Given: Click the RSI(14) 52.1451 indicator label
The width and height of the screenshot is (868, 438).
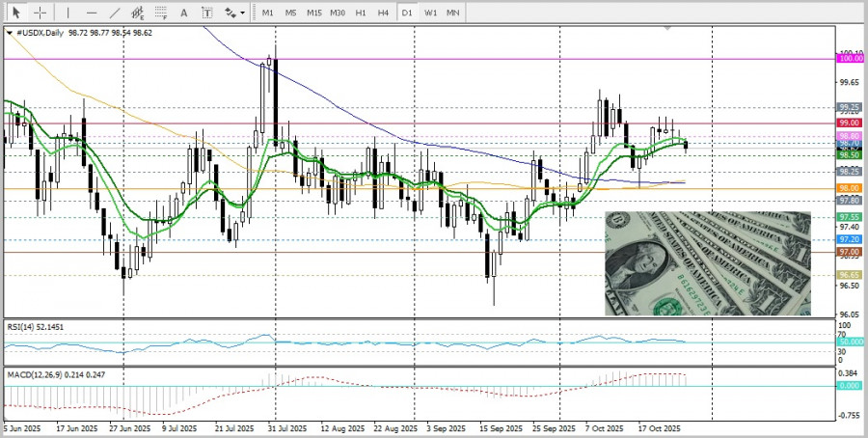Looking at the screenshot, I should (36, 327).
